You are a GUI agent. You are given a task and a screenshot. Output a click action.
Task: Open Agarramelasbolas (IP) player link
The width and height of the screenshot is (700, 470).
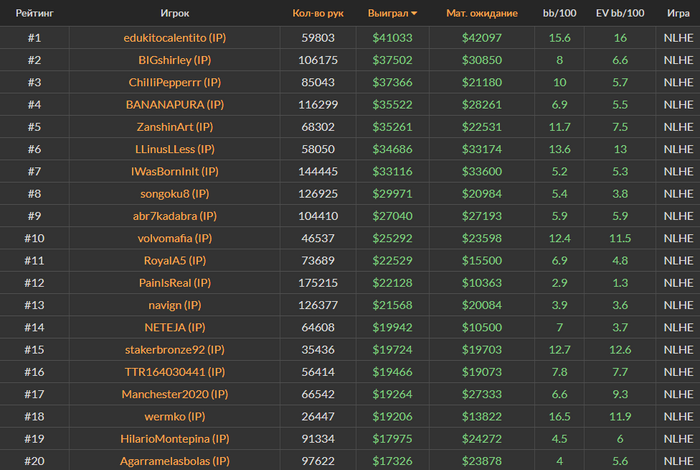[175, 461]
